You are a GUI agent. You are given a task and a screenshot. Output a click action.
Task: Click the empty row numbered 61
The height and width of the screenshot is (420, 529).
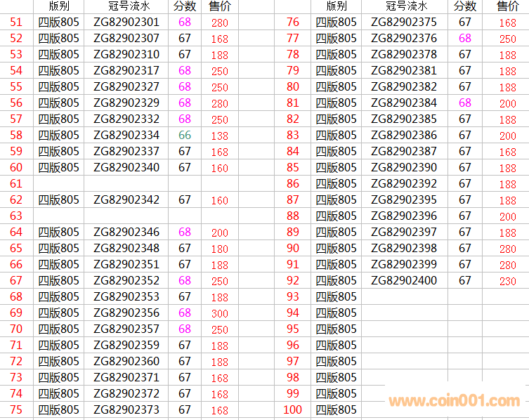[16, 183]
